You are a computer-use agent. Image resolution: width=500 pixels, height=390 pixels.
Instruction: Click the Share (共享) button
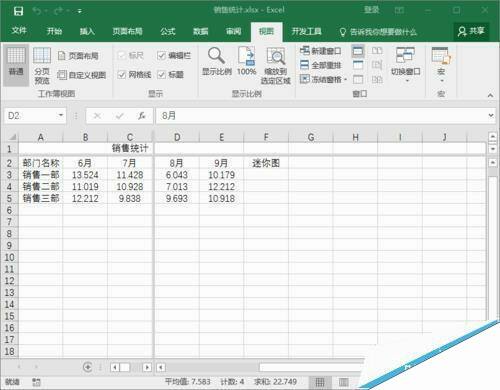(x=471, y=31)
